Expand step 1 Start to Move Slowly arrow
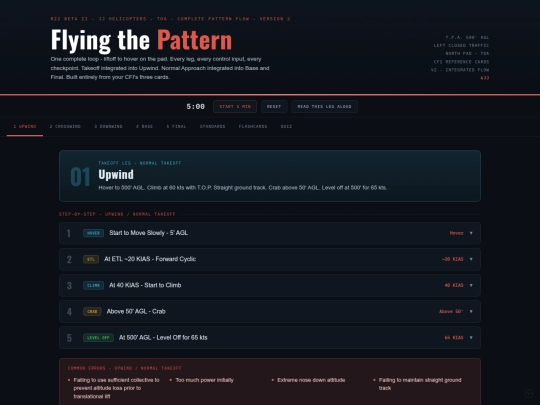This screenshot has height=405, width=540. [x=471, y=233]
